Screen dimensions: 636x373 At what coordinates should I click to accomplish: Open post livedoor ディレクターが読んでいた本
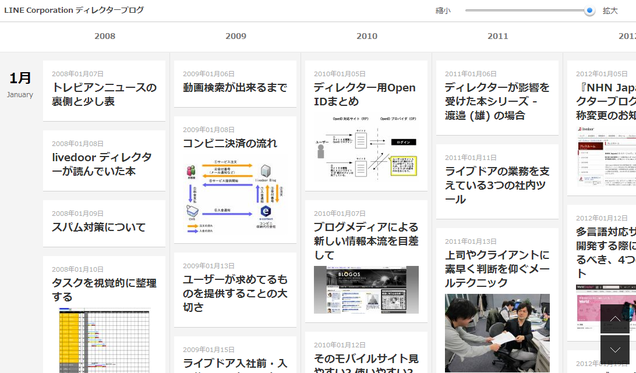coord(102,164)
